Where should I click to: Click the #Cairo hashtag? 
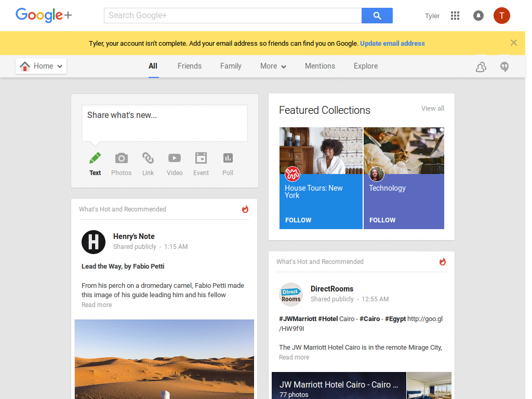(x=369, y=319)
